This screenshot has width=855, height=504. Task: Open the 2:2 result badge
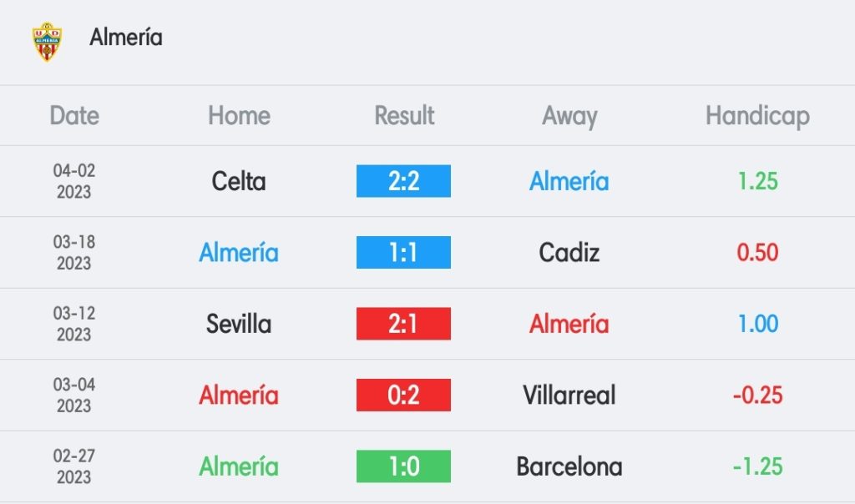(403, 181)
